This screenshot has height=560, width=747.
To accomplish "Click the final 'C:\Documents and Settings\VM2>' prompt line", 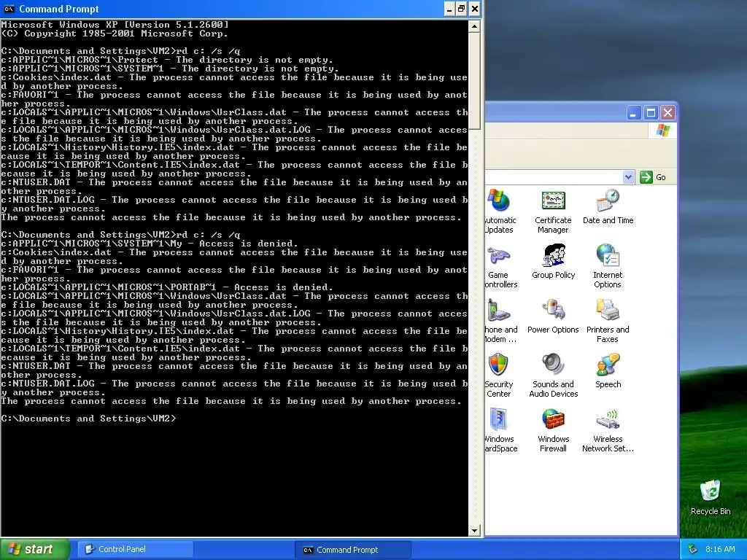I will coord(88,419).
